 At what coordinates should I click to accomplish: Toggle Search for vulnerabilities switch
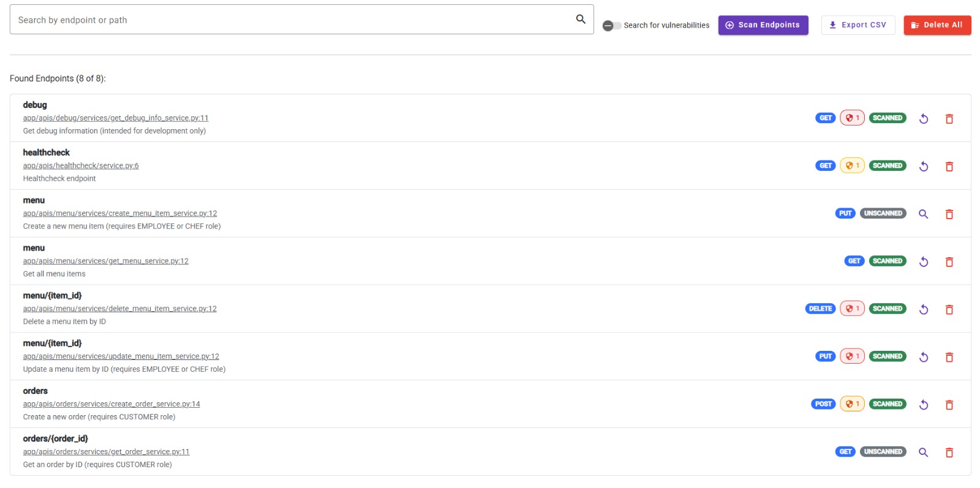pos(612,26)
